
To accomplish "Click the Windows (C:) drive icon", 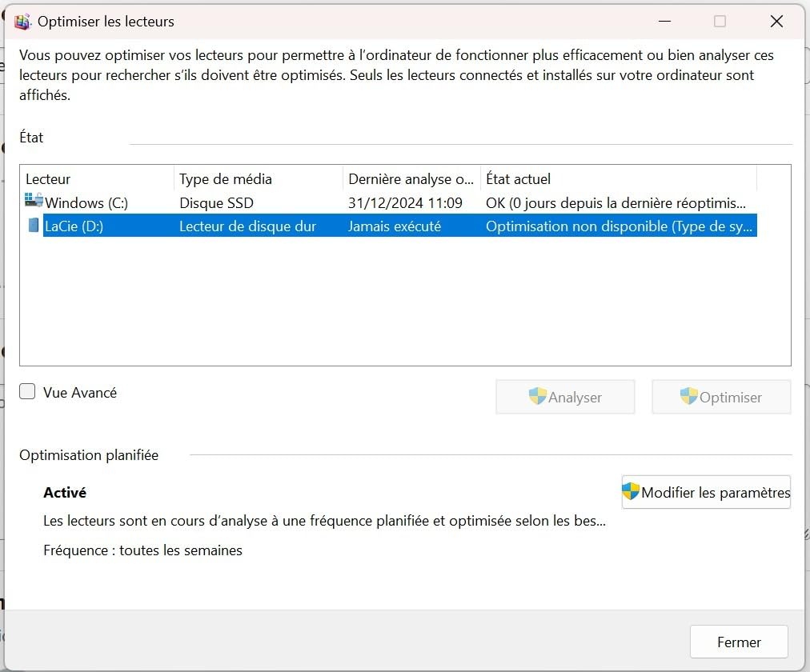I will (34, 202).
